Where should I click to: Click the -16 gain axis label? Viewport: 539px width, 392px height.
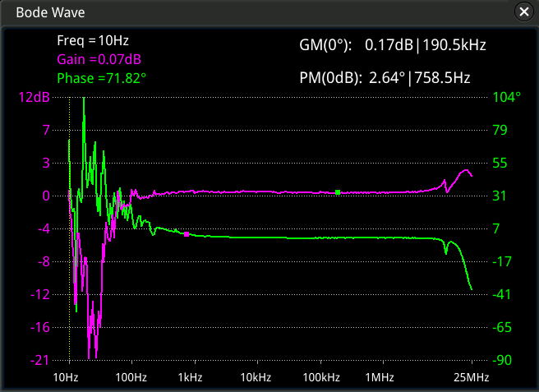(x=40, y=327)
